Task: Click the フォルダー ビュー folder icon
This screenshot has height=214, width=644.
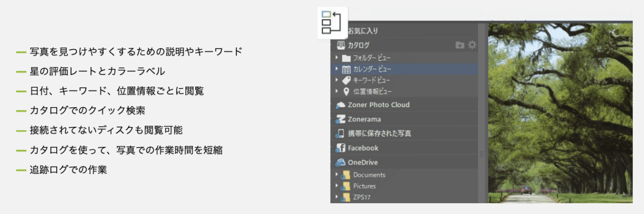Action: [x=346, y=58]
